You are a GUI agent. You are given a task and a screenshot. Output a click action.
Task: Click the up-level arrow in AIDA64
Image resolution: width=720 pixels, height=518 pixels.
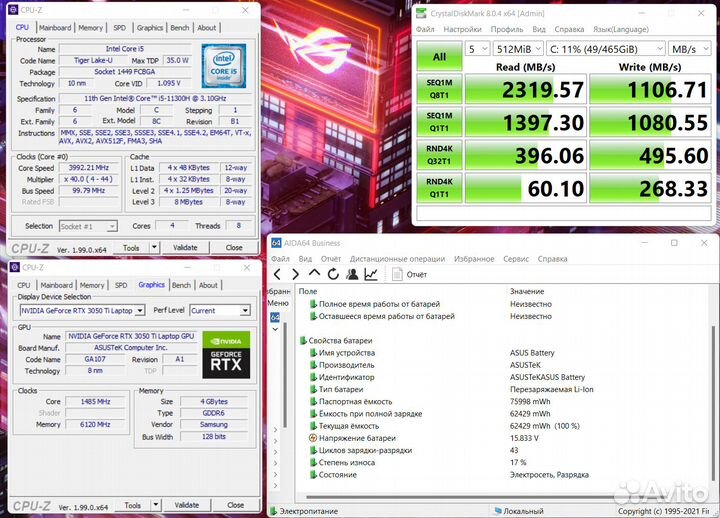[314, 274]
